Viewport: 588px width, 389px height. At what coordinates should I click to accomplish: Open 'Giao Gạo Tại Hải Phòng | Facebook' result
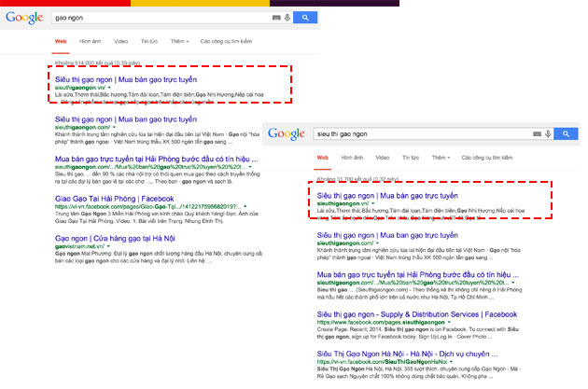click(x=115, y=199)
